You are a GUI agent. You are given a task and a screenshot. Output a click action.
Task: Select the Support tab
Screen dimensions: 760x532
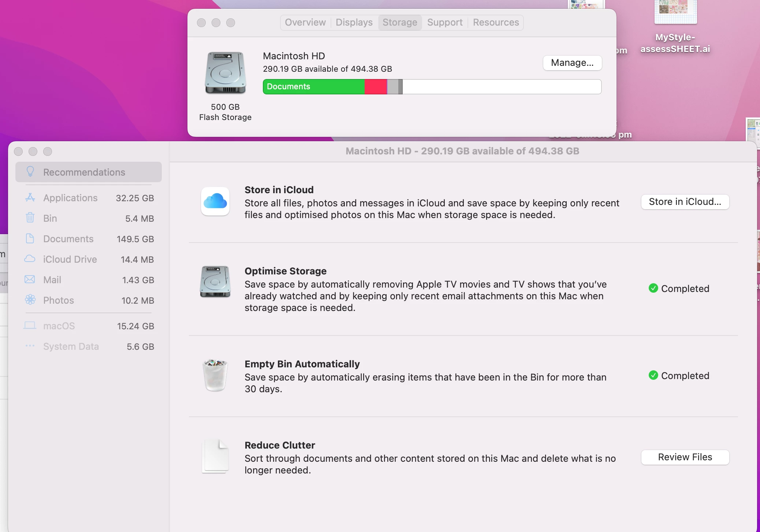click(444, 22)
